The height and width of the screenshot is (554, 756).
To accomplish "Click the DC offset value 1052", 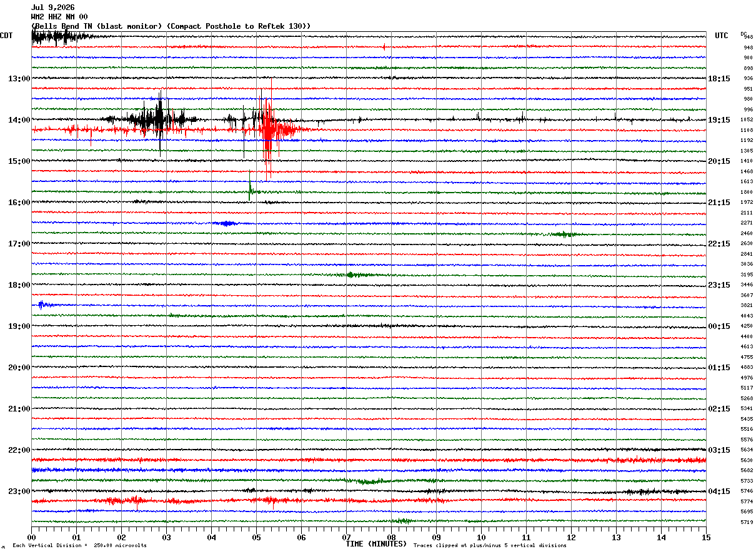I will 747,120.
